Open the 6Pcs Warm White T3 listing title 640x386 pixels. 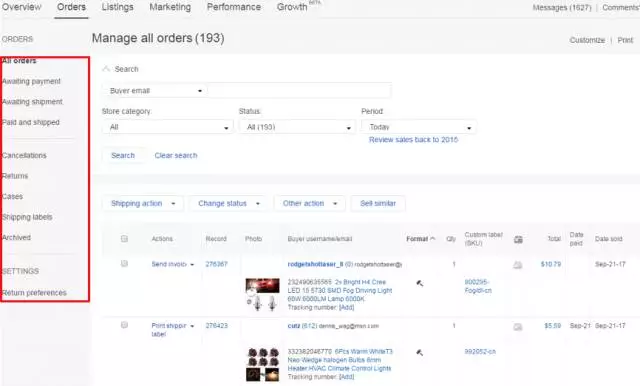click(340, 360)
